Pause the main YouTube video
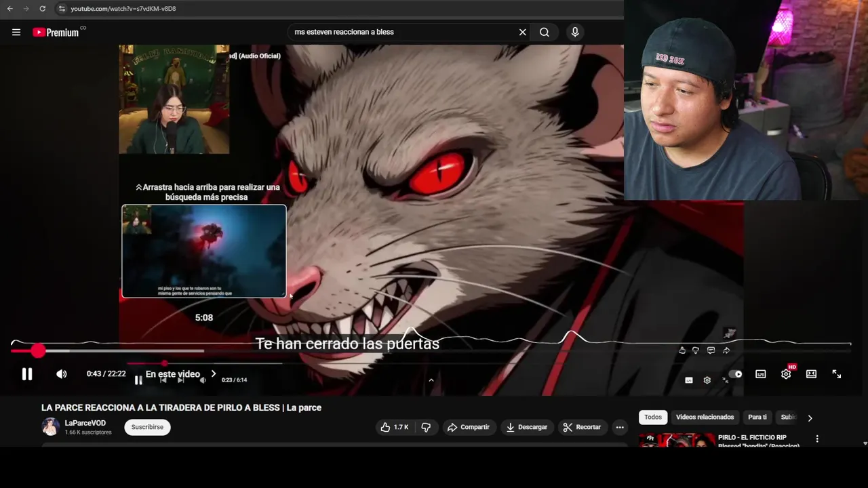The image size is (868, 488). tap(27, 374)
